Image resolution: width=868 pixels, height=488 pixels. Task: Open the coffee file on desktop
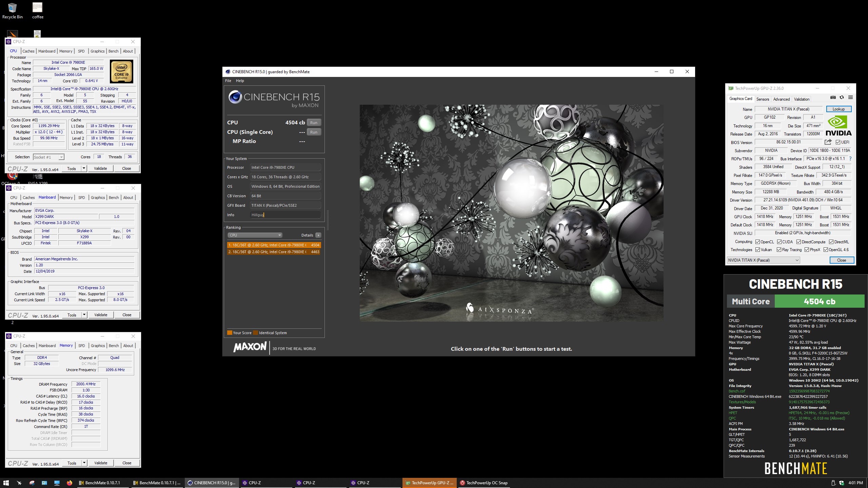pyautogui.click(x=38, y=11)
